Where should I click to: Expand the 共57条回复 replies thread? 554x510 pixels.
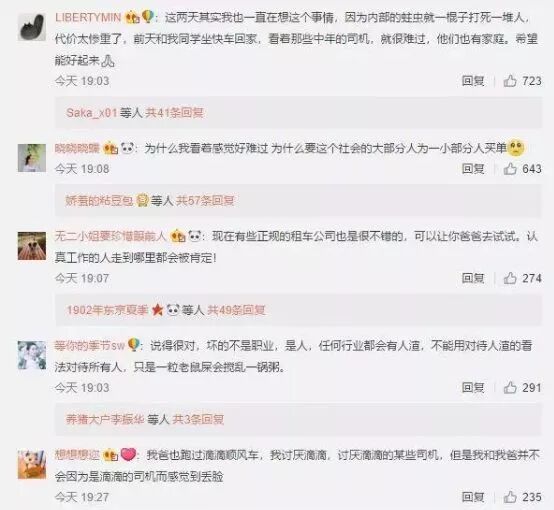click(205, 201)
